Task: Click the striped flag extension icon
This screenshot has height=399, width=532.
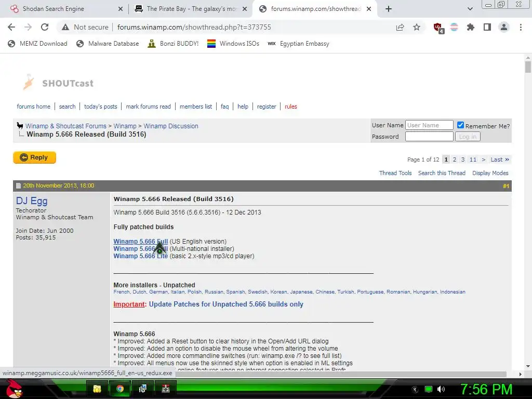Action: (x=454, y=27)
